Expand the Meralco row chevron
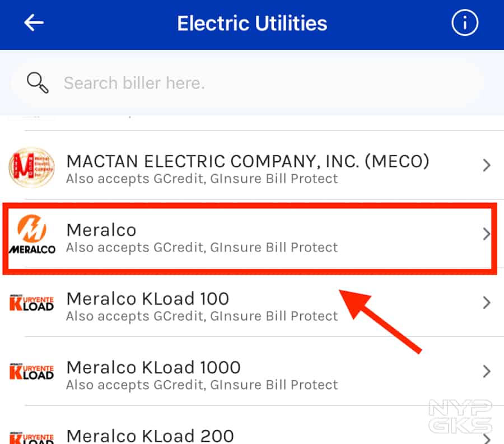Image resolution: width=504 pixels, height=444 pixels. [486, 234]
